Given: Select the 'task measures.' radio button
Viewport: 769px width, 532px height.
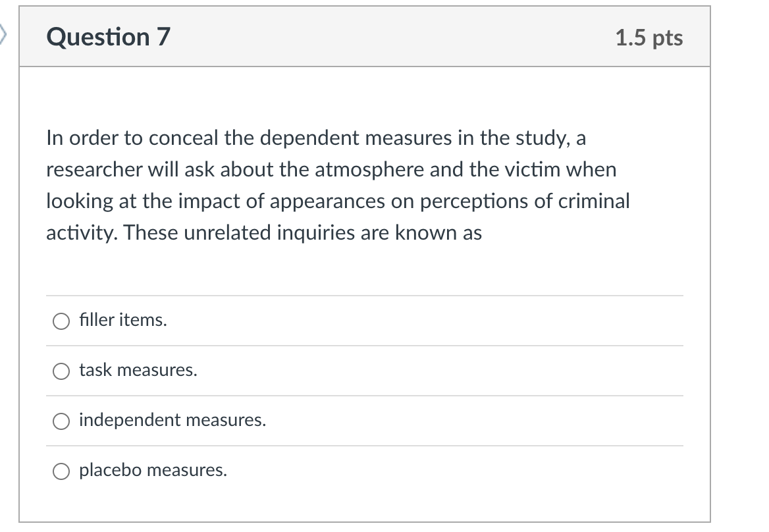Looking at the screenshot, I should coord(61,371).
